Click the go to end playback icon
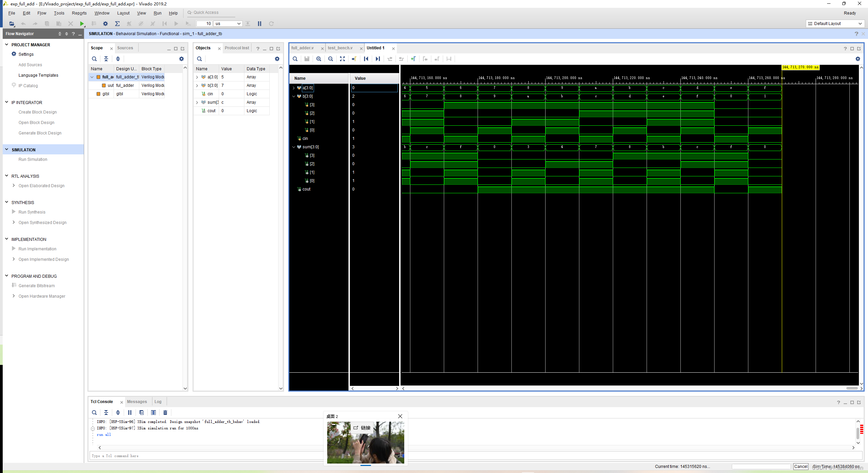 point(378,59)
